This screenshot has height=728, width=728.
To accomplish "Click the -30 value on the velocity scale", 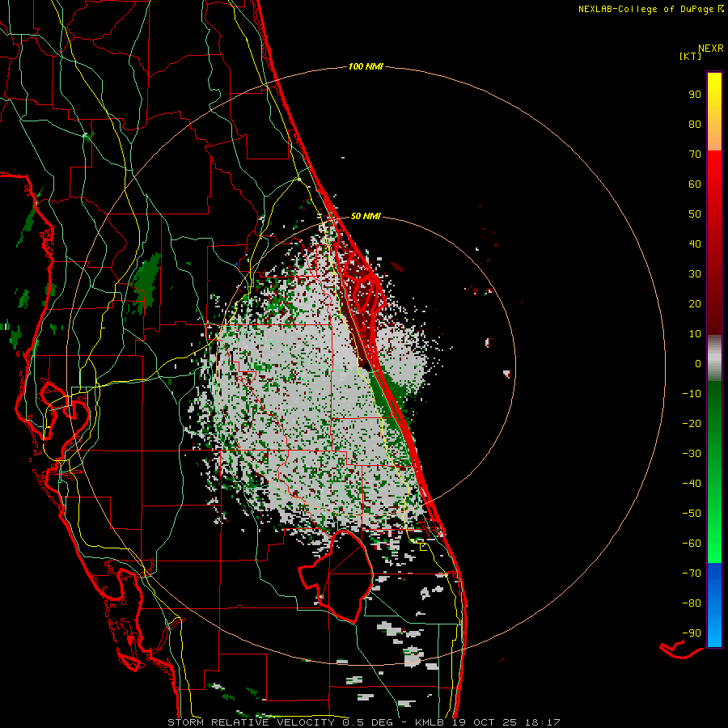I will click(692, 454).
